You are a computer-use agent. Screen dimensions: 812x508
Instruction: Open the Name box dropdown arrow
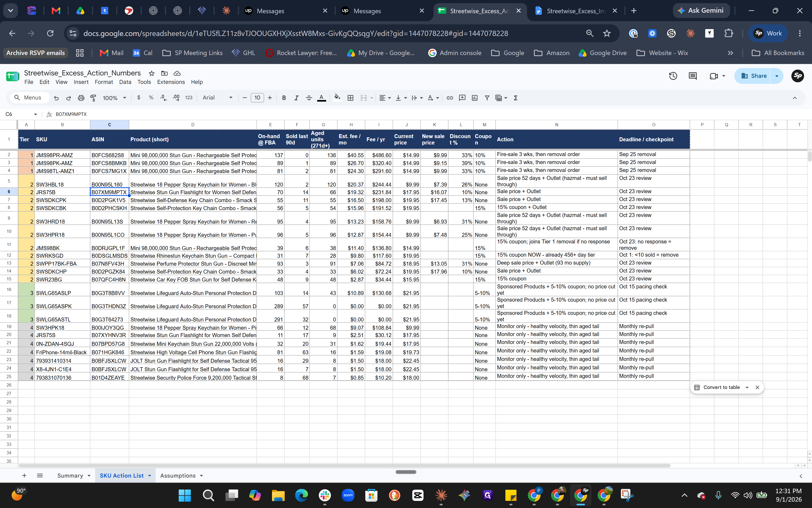35,114
